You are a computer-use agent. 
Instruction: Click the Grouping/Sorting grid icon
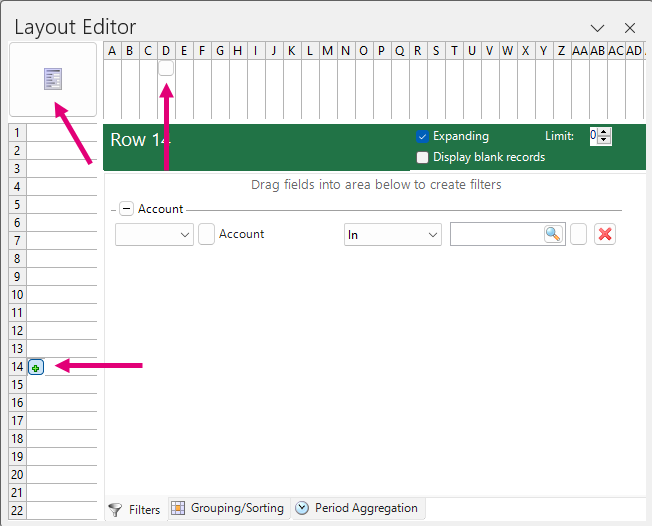[178, 508]
